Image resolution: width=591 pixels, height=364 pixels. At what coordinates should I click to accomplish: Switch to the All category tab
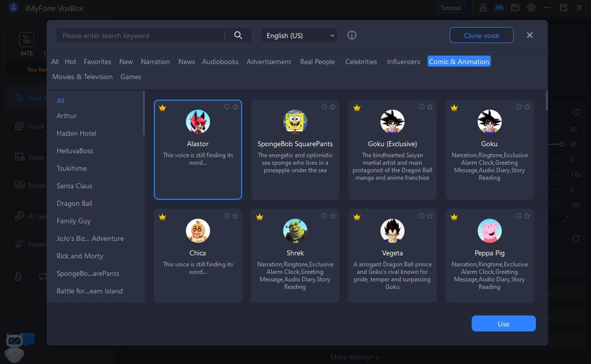[x=55, y=62]
